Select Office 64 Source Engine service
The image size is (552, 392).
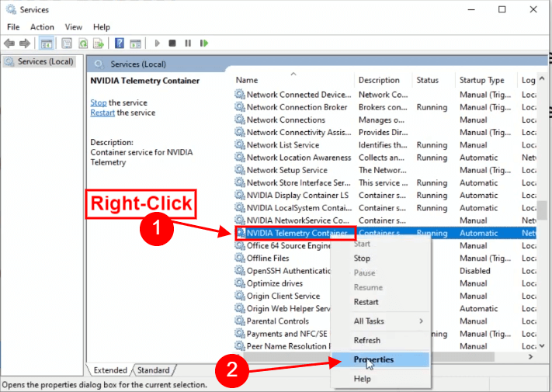click(x=283, y=245)
